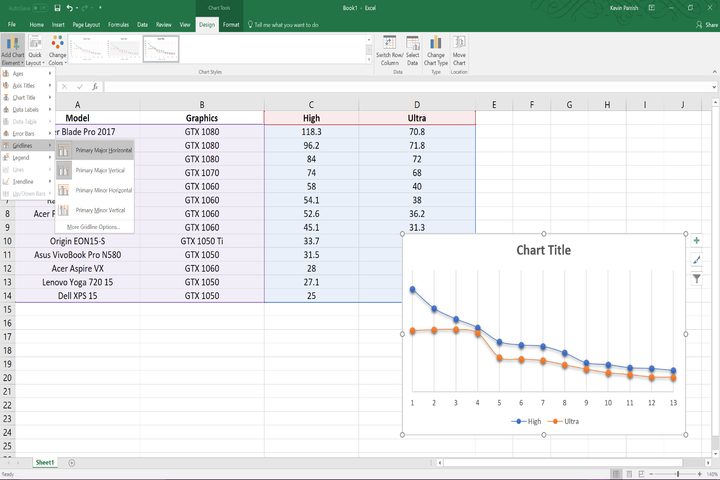720x480 pixels.
Task: Select the GTX 1050 Ti cell
Action: point(202,241)
